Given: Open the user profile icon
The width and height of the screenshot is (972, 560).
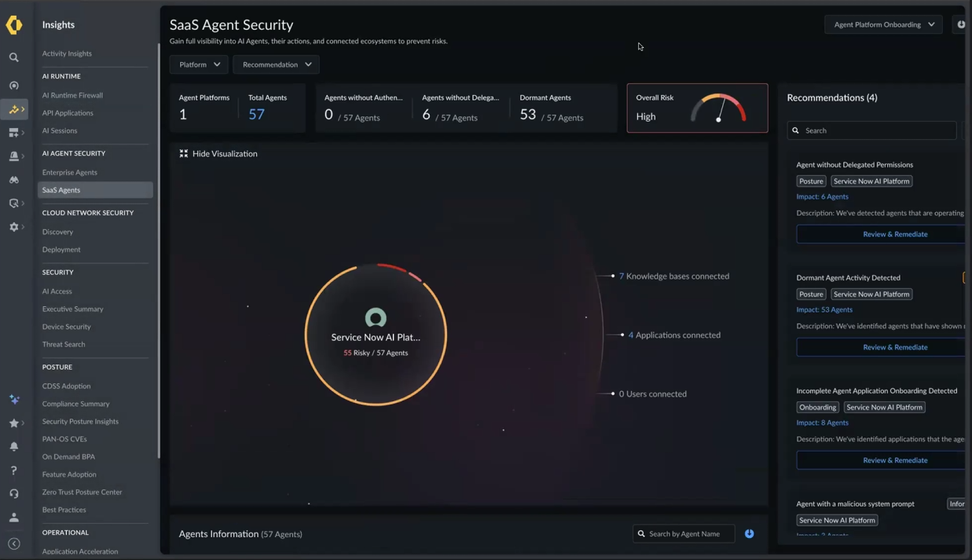Looking at the screenshot, I should tap(14, 518).
